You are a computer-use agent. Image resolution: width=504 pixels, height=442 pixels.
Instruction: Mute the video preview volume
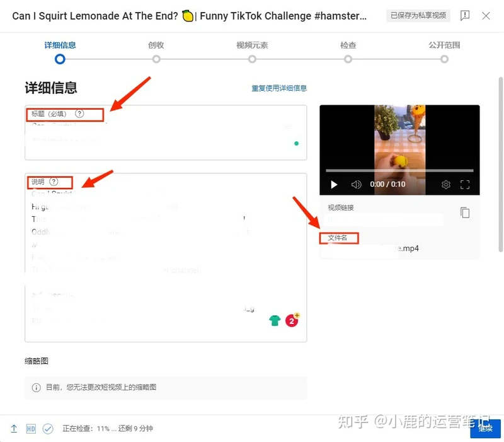pyautogui.click(x=356, y=184)
